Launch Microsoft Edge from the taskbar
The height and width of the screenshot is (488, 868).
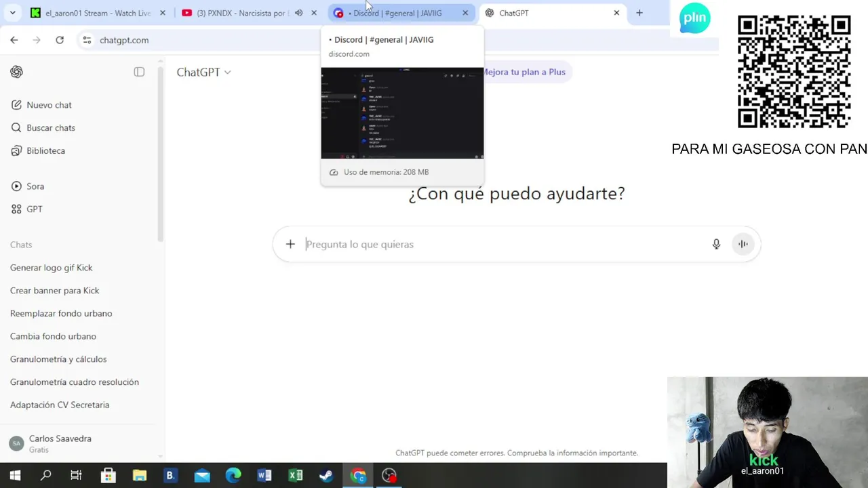point(233,476)
